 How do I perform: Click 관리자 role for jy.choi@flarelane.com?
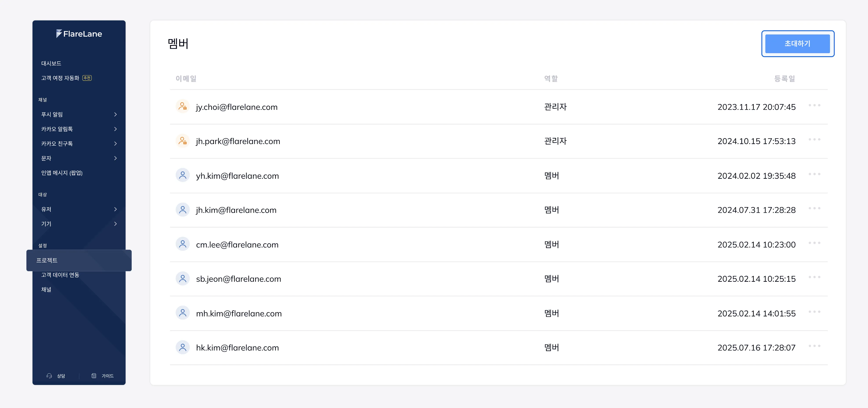556,107
